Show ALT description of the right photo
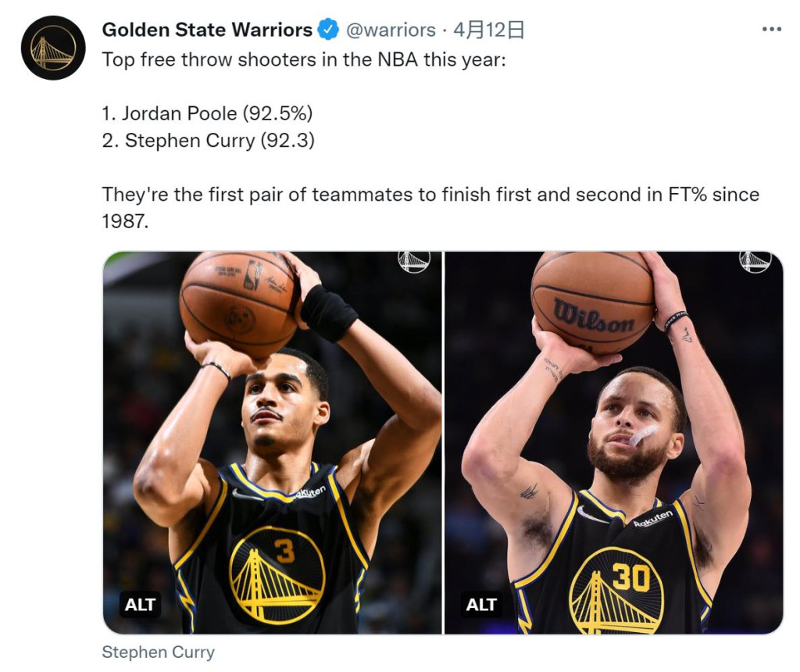 click(481, 604)
